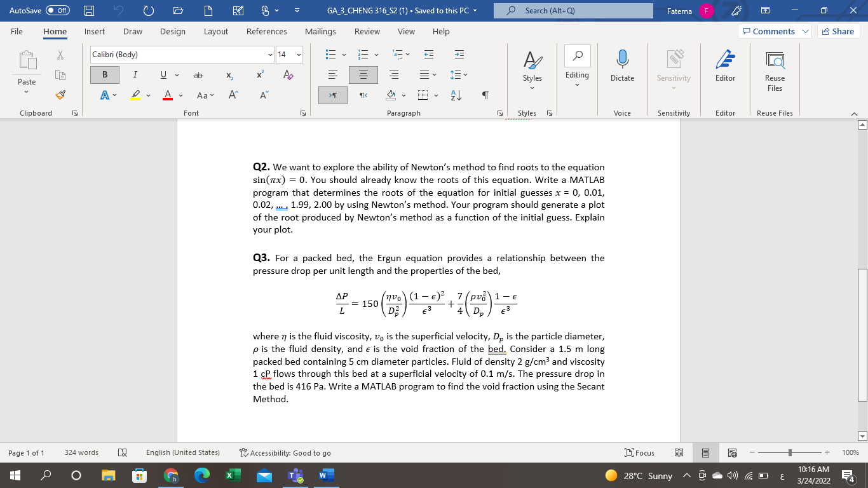
Task: Expand the Numbering list dropdown arrow
Action: click(376, 55)
